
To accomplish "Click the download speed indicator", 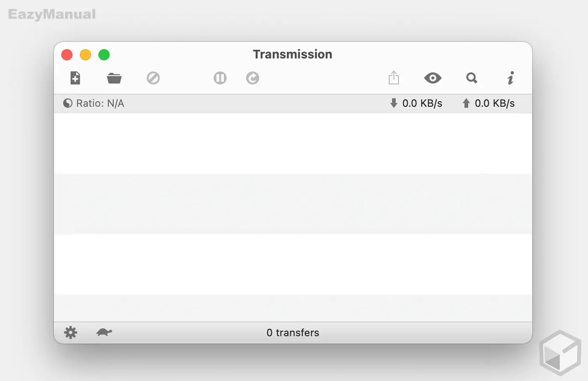I will [416, 103].
